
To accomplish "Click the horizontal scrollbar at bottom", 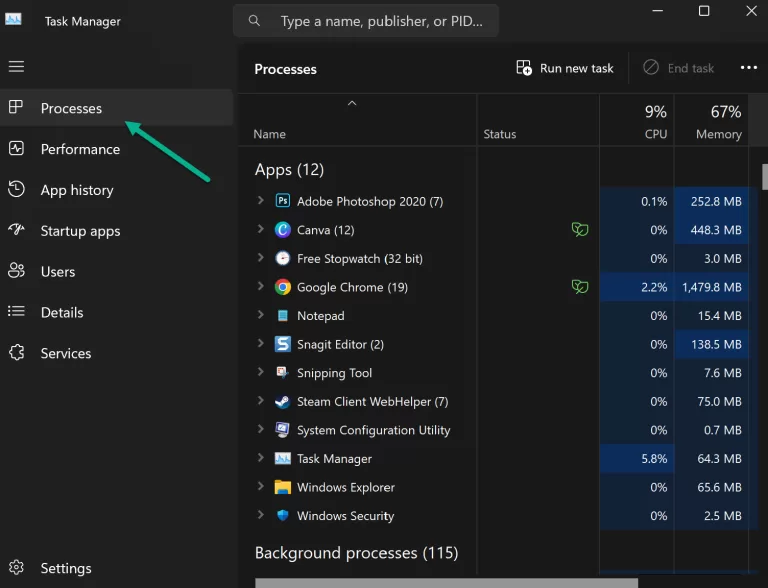I will tap(446, 583).
